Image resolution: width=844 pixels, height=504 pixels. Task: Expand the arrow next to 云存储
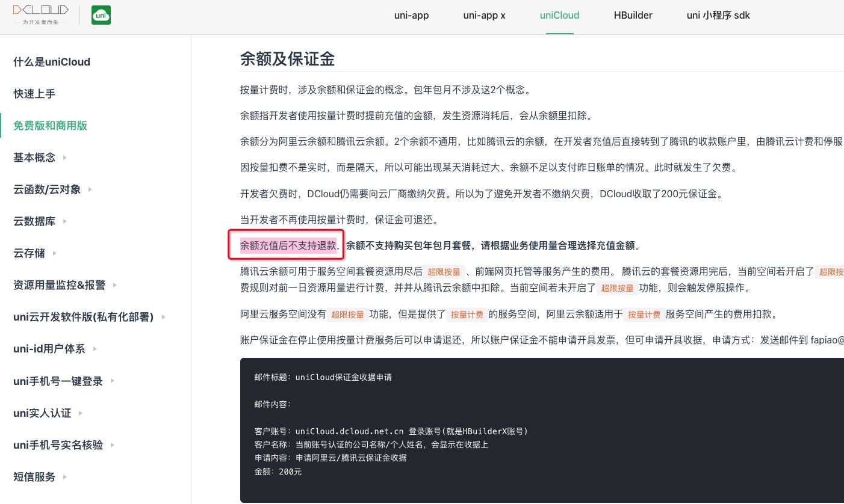coord(55,253)
